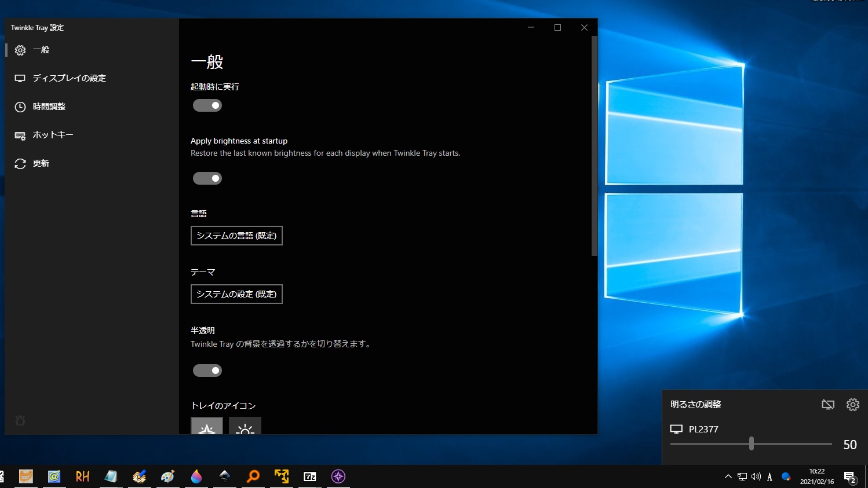Close the Twinkle Tray settings window
The height and width of the screenshot is (488, 868).
(584, 27)
